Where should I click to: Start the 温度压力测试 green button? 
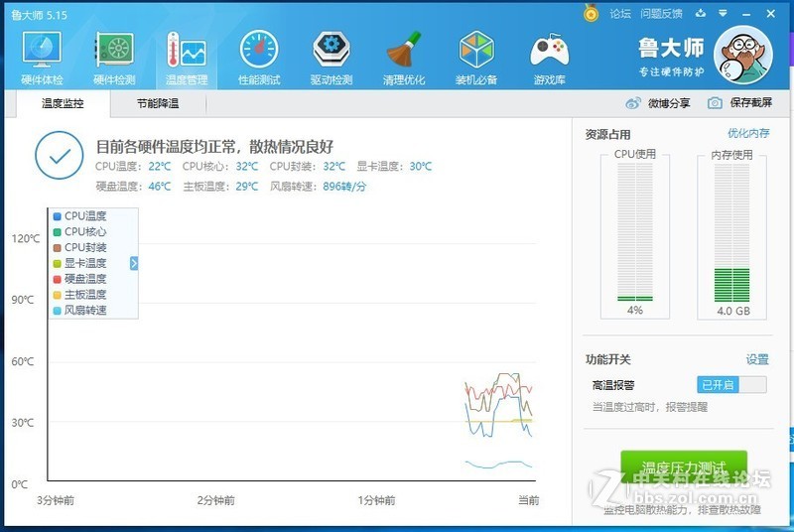pyautogui.click(x=684, y=468)
